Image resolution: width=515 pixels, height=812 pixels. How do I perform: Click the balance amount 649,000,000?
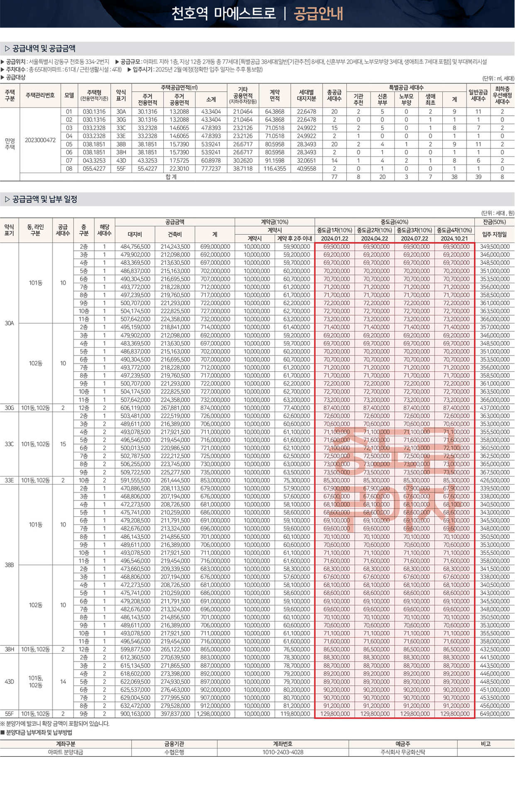(495, 714)
